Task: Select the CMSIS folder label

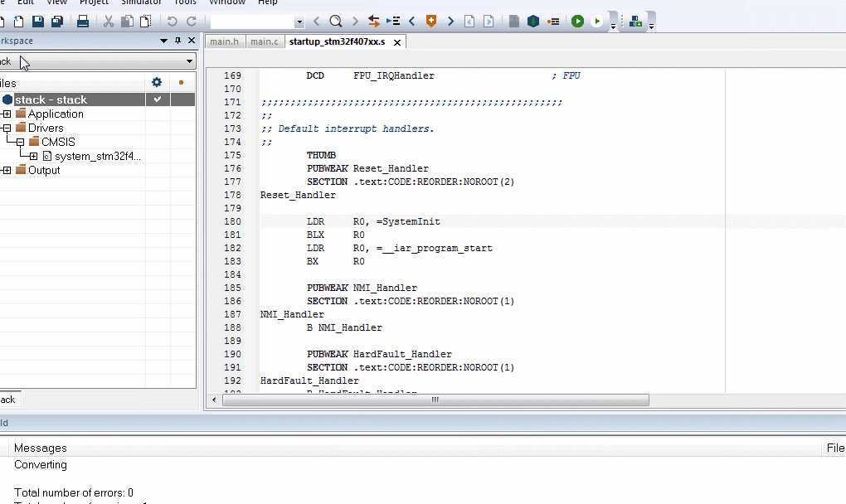Action: (x=58, y=143)
